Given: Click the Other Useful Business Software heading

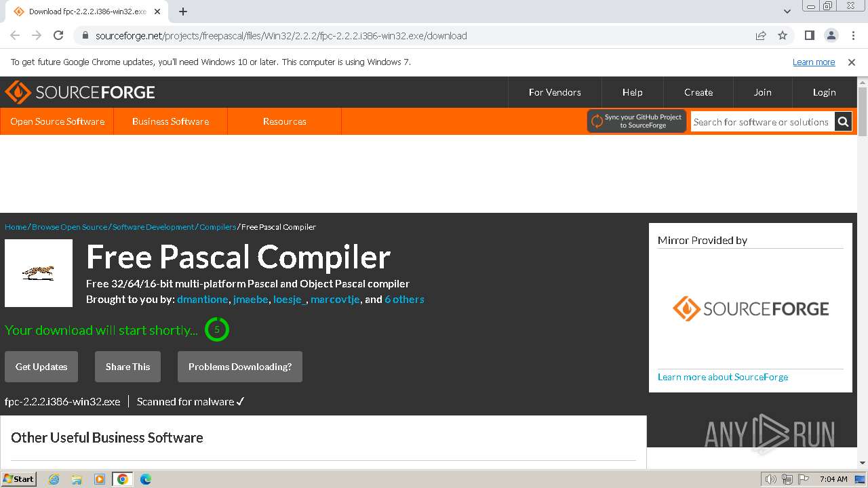Looking at the screenshot, I should [107, 438].
